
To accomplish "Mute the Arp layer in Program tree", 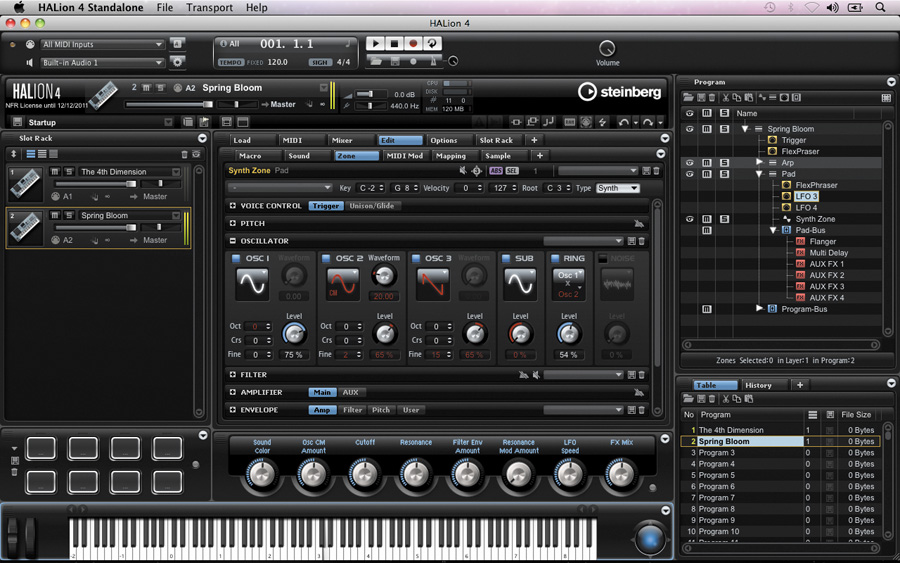I will pos(707,163).
